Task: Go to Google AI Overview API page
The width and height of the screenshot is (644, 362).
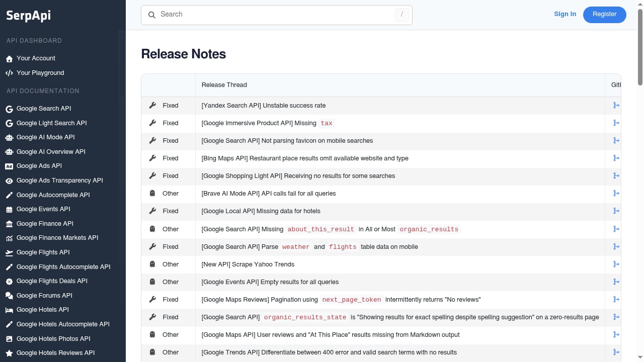Action: [x=51, y=152]
